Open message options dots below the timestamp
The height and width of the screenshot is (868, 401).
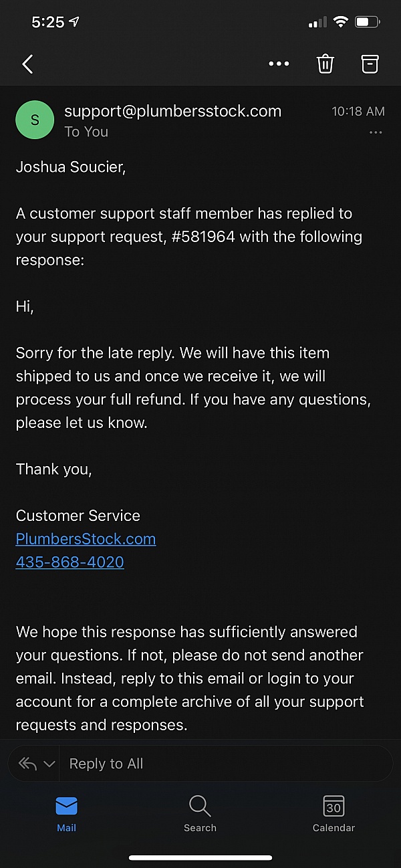tap(376, 132)
